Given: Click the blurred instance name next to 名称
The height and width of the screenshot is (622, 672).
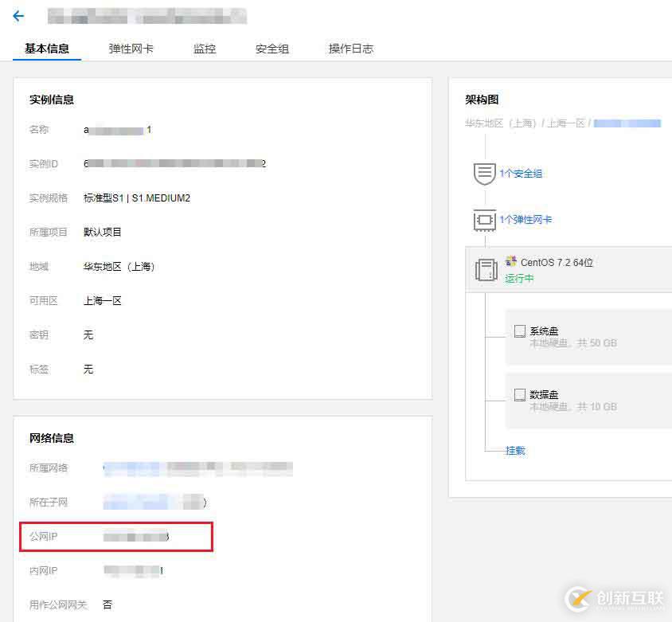Looking at the screenshot, I should click(x=117, y=130).
